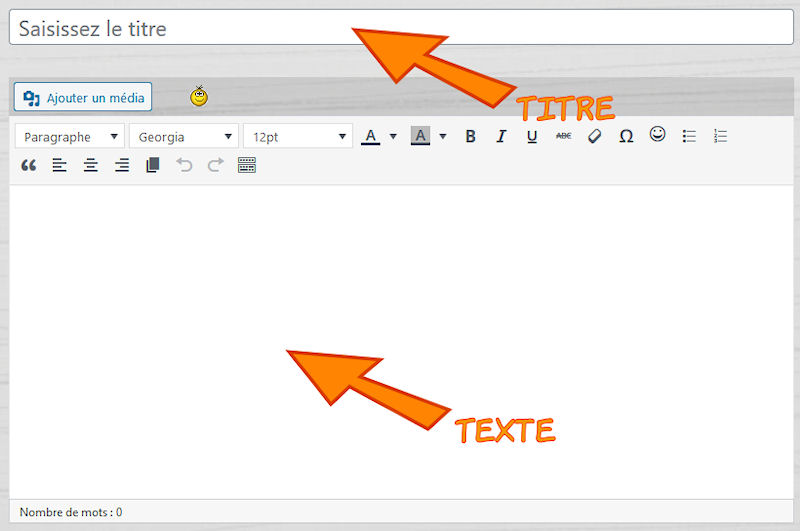Insert a special character via the Omega icon
This screenshot has width=800, height=531.
click(x=626, y=136)
